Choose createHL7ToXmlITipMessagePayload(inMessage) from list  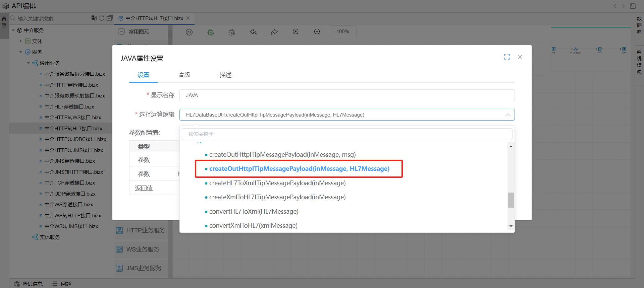pos(277,183)
